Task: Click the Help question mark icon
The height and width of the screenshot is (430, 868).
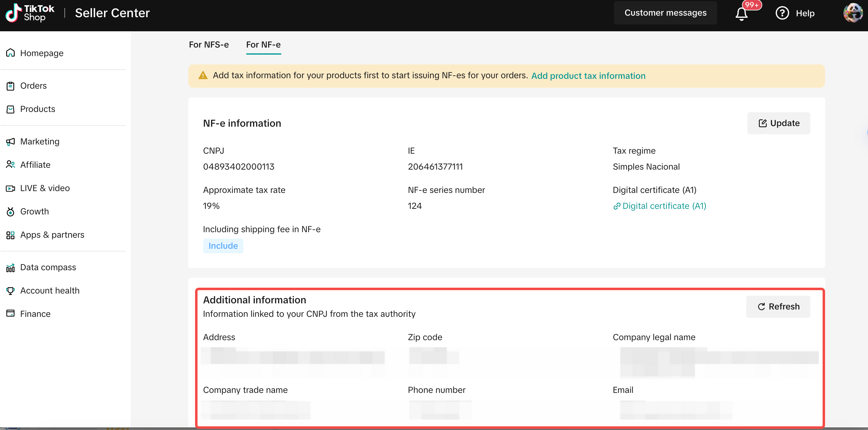Action: click(782, 13)
